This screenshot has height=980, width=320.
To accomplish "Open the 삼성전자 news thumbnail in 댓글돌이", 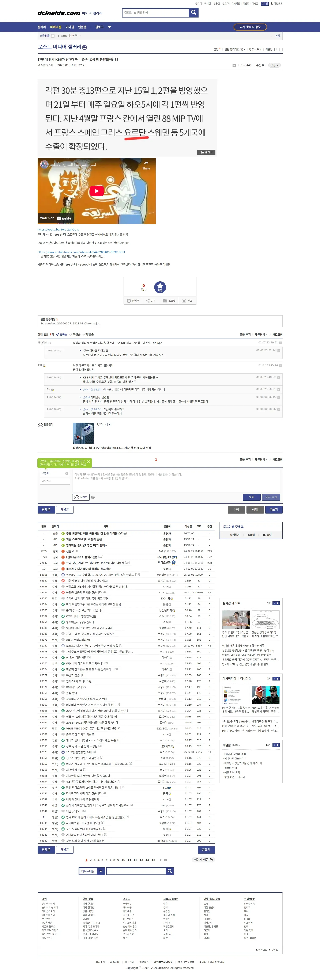I will [x=83, y=433].
